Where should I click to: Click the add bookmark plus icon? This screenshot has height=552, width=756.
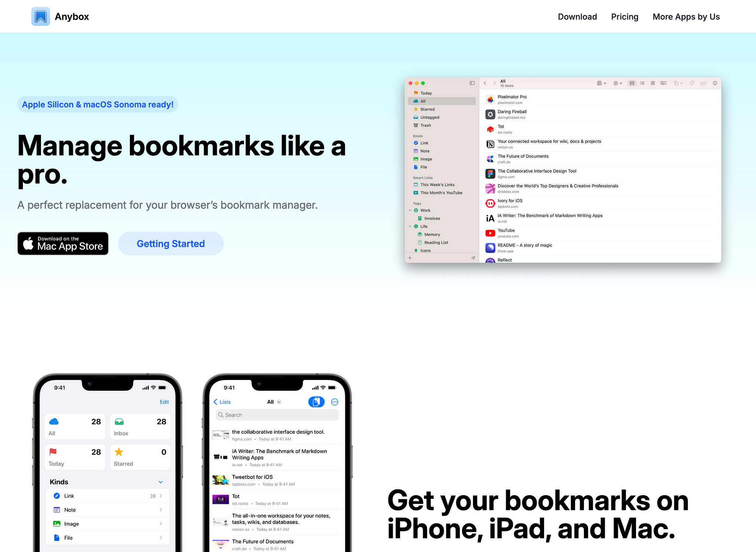[410, 258]
